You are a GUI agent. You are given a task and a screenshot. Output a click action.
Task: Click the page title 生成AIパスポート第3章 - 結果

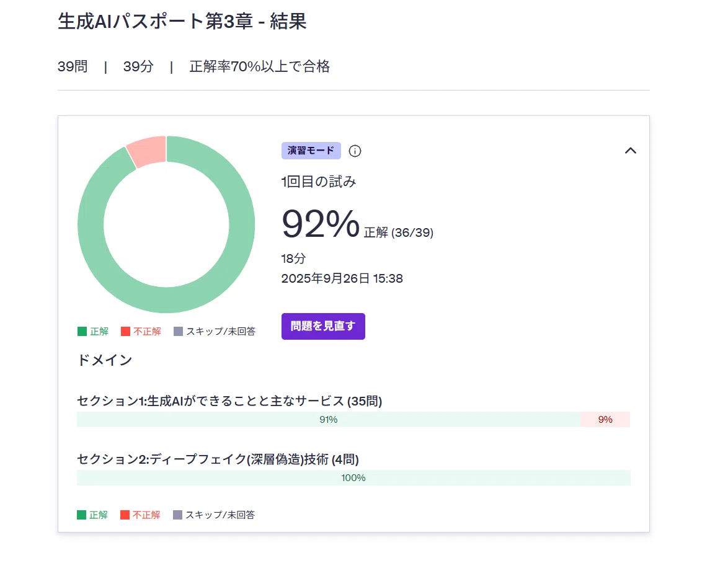tap(182, 21)
